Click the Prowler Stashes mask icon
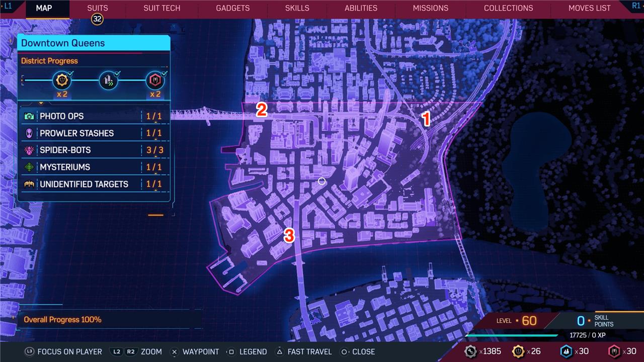 pyautogui.click(x=29, y=133)
